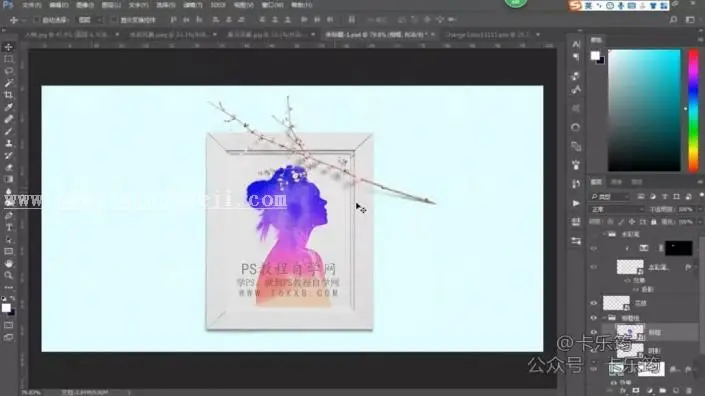Click the Edit in Quick Mask mode icon
The height and width of the screenshot is (396, 705).
pyautogui.click(x=9, y=325)
